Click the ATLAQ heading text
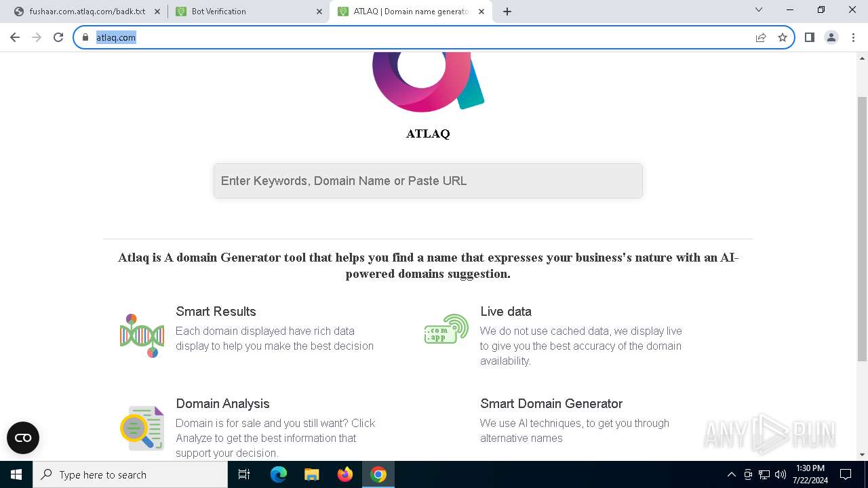Viewport: 868px width, 488px height. tap(428, 134)
